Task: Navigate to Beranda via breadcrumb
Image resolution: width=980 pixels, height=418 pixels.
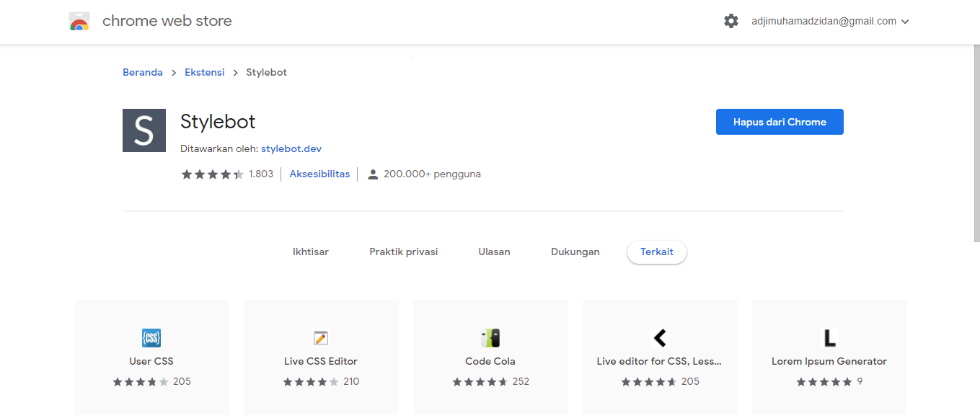Action: [x=142, y=71]
